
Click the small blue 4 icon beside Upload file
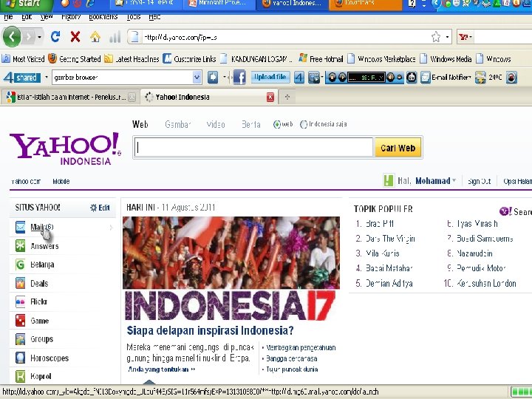(299, 78)
